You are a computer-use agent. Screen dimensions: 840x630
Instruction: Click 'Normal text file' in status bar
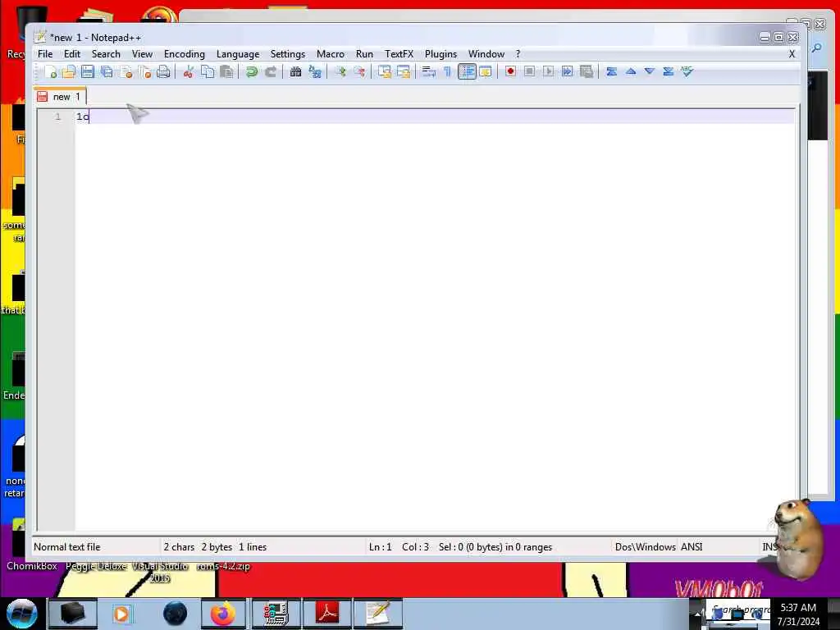pos(67,547)
